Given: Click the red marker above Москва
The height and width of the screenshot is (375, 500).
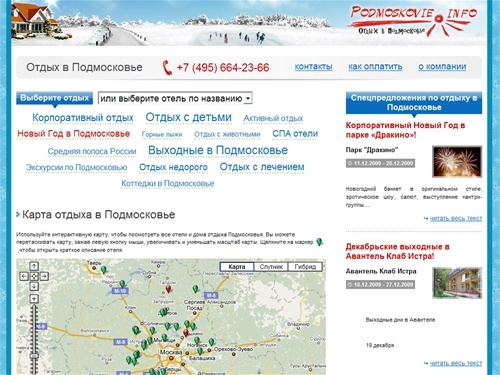Looking at the screenshot, I should tap(186, 332).
